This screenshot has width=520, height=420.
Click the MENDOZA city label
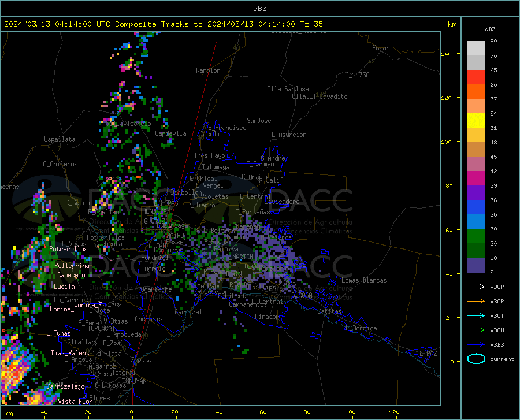click(x=154, y=211)
